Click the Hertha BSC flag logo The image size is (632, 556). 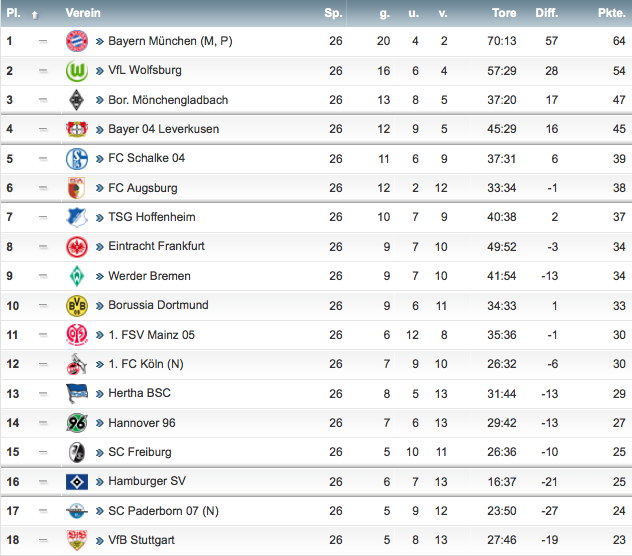(77, 393)
